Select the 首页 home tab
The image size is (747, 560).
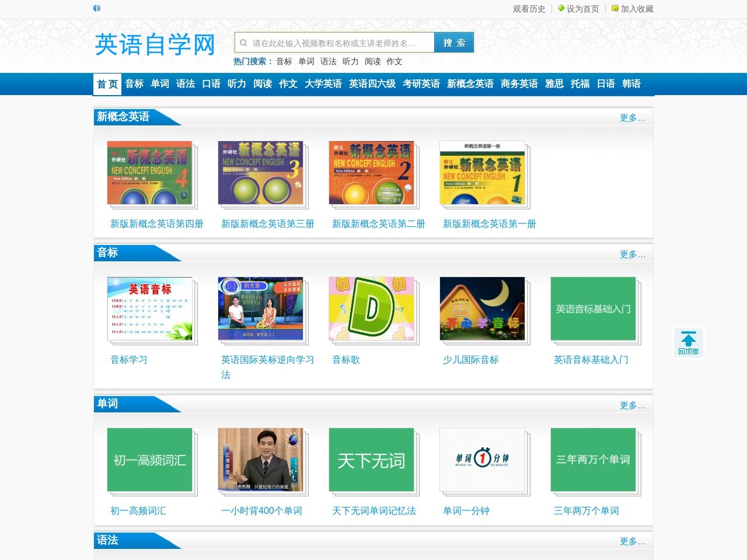pos(107,84)
